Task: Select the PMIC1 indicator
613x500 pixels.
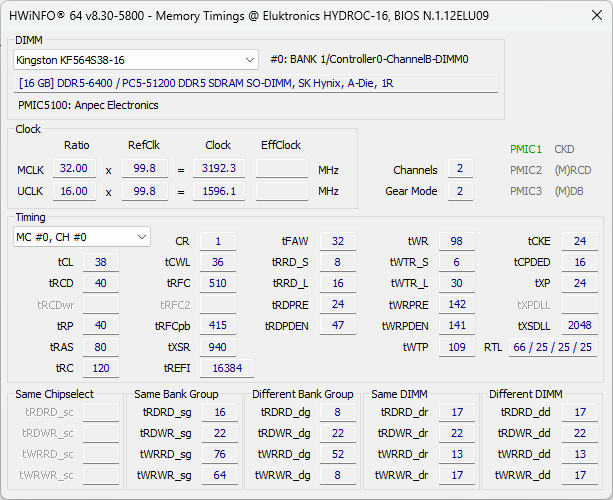Action: click(x=525, y=149)
